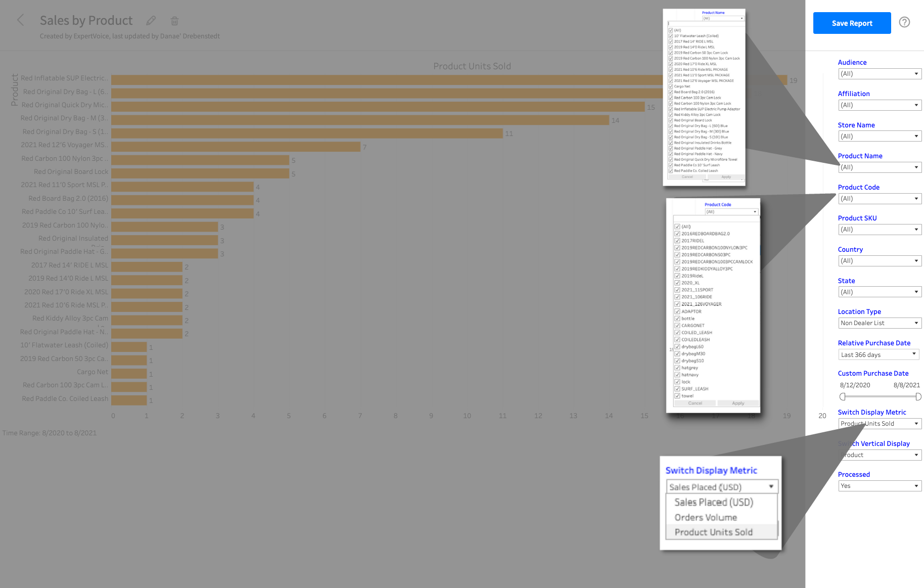Open the Relative Purchase Date dropdown
Screen dimensions: 924x588
(879, 355)
